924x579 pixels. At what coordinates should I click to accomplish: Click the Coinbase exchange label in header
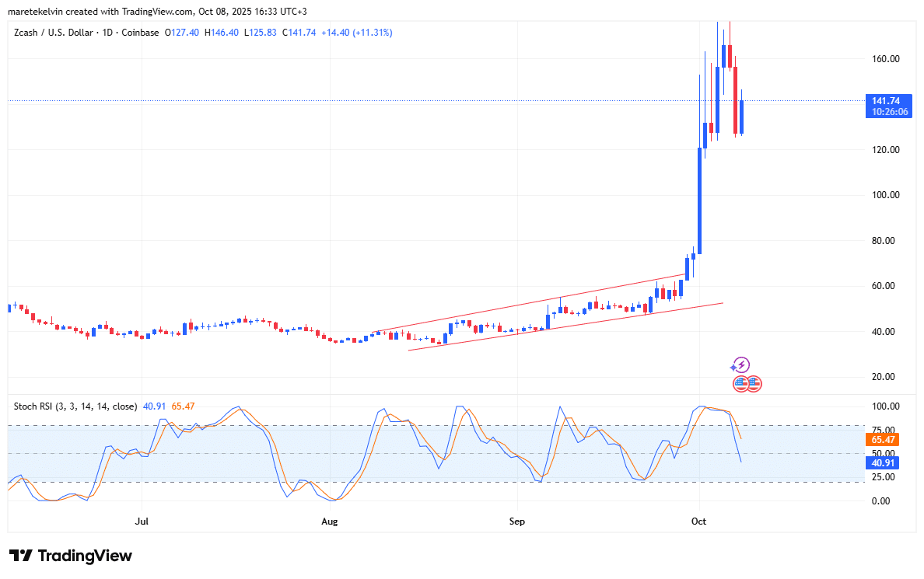point(142,33)
